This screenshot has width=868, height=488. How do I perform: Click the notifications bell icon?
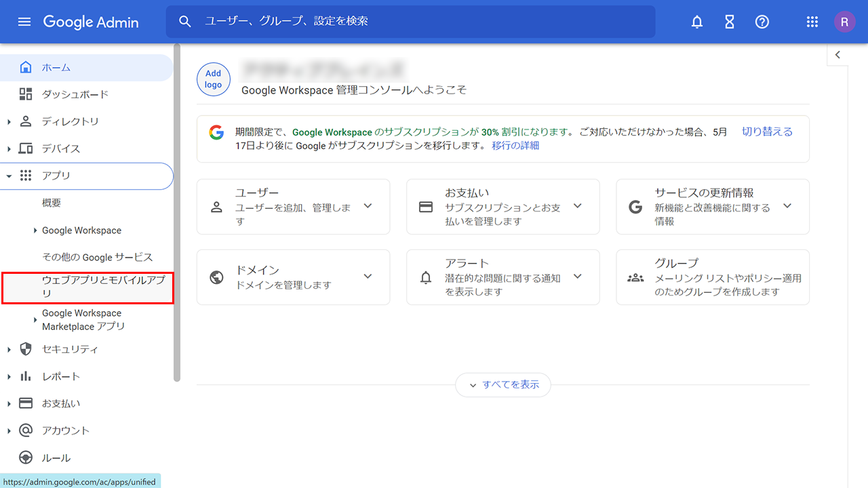point(696,22)
